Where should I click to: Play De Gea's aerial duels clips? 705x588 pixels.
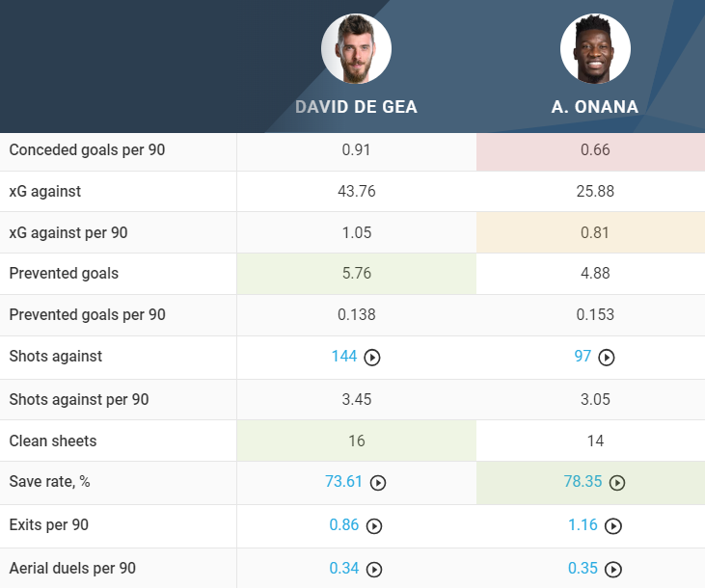click(x=374, y=569)
